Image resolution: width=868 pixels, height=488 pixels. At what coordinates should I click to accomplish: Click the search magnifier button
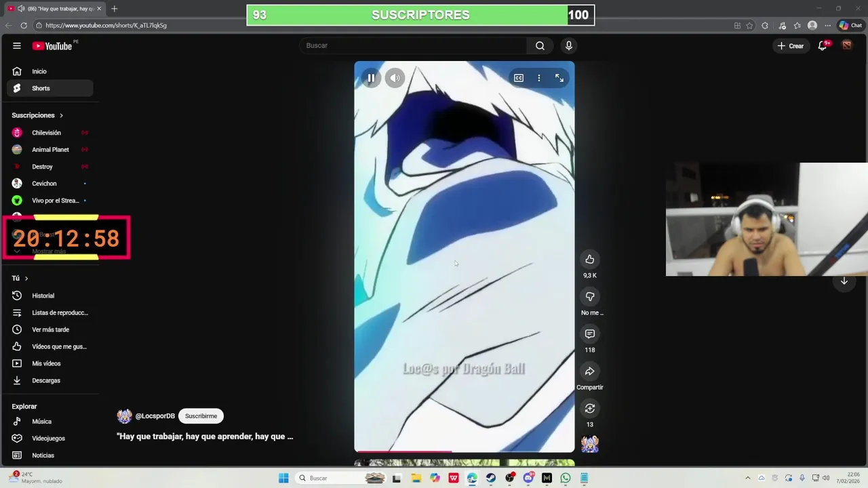[x=540, y=45]
